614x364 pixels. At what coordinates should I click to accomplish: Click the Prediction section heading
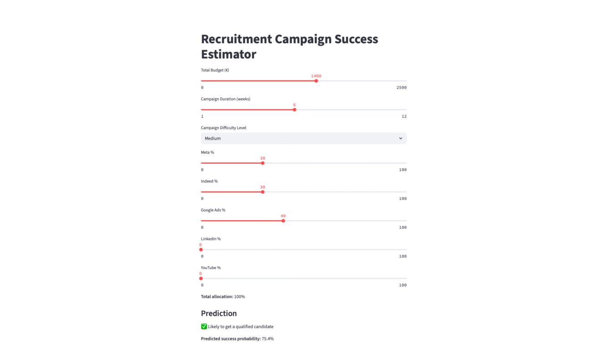(x=219, y=313)
